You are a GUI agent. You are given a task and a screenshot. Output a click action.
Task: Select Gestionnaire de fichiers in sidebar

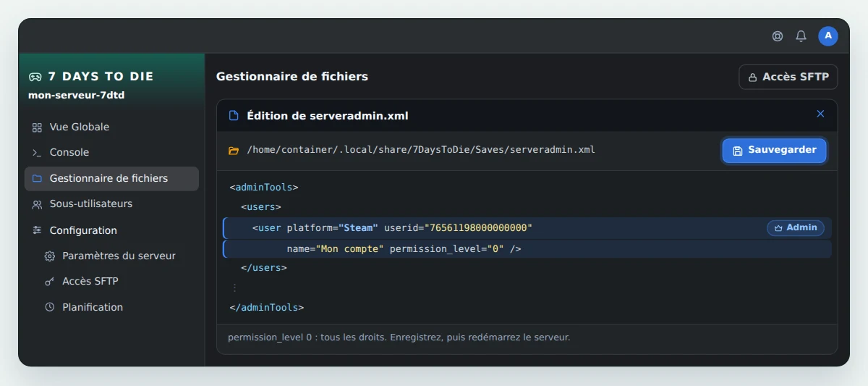(111, 179)
